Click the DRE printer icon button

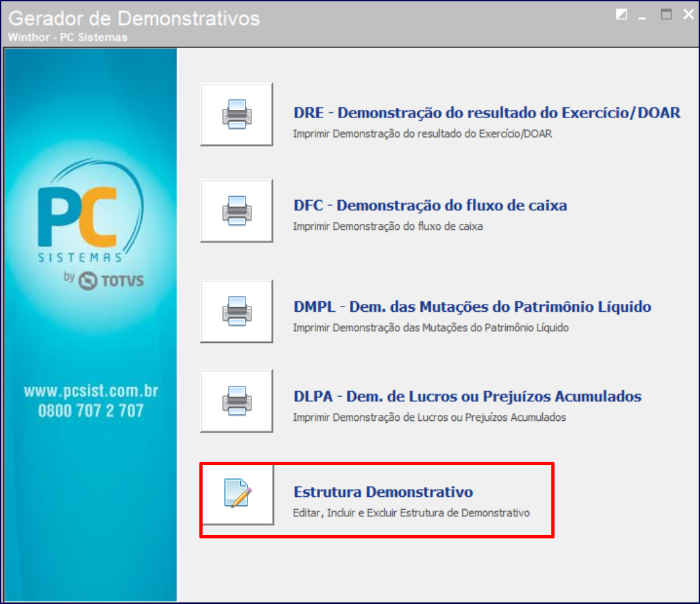click(236, 114)
